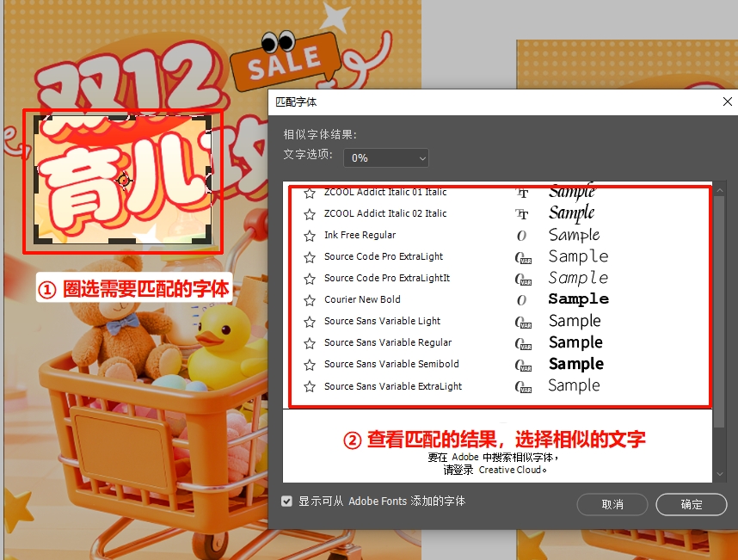This screenshot has height=560, width=738.
Task: Click the O glyph icon beside Ink Free Regular
Action: click(x=522, y=234)
